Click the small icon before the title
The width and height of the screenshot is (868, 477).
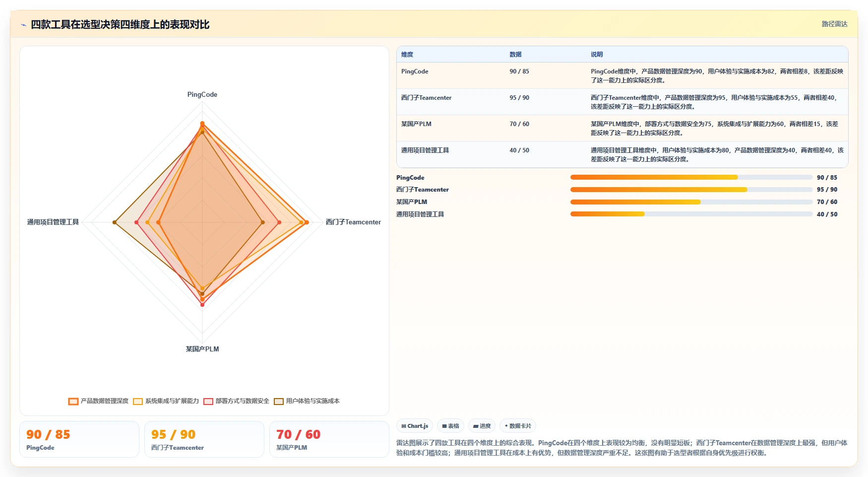23,25
